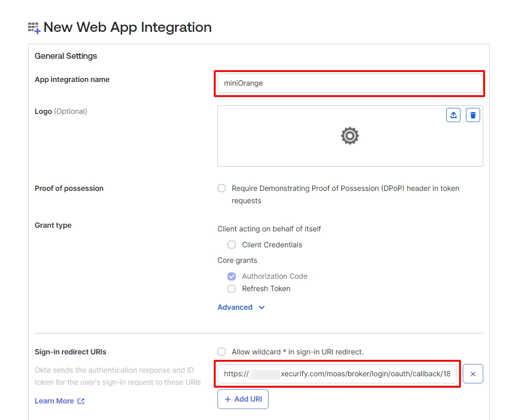
Task: Click the trash icon to delete logo
Action: (473, 115)
